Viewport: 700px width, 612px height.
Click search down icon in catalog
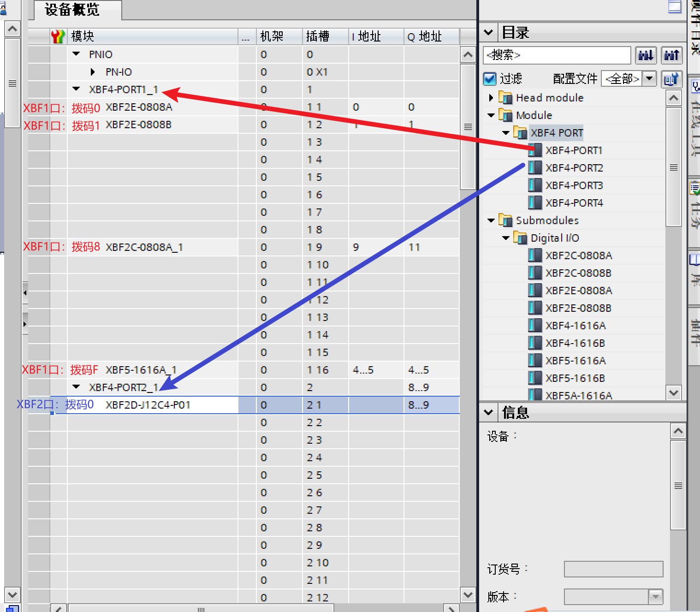point(646,55)
